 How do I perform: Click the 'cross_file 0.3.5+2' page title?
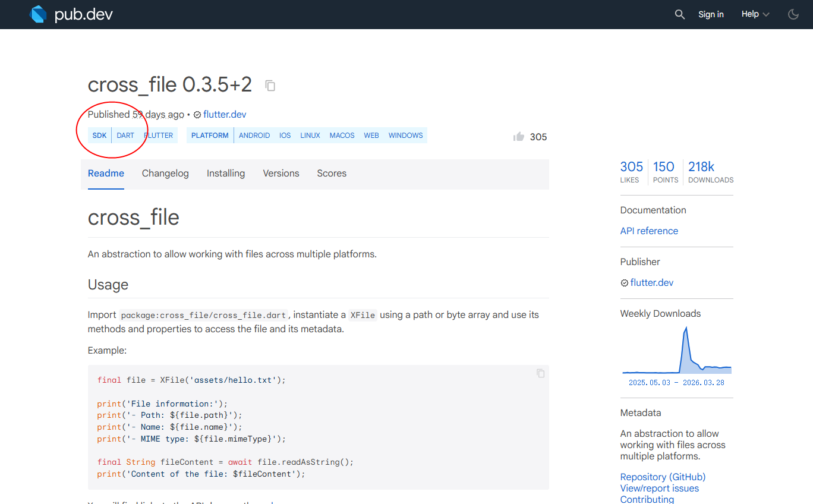tap(170, 85)
